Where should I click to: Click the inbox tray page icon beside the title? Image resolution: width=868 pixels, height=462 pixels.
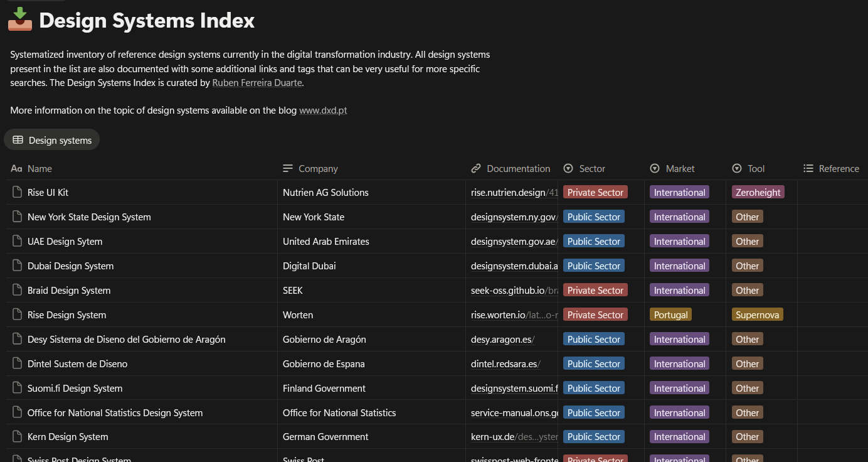pyautogui.click(x=20, y=19)
